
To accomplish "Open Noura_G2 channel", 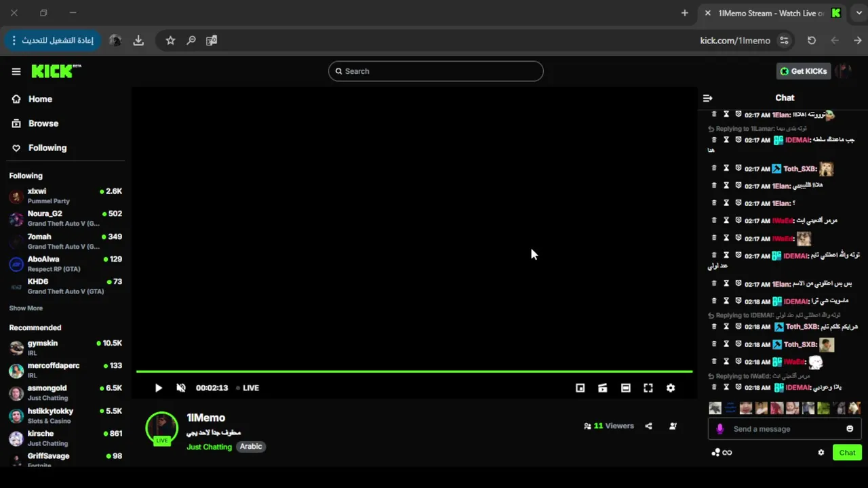I will 65,218.
